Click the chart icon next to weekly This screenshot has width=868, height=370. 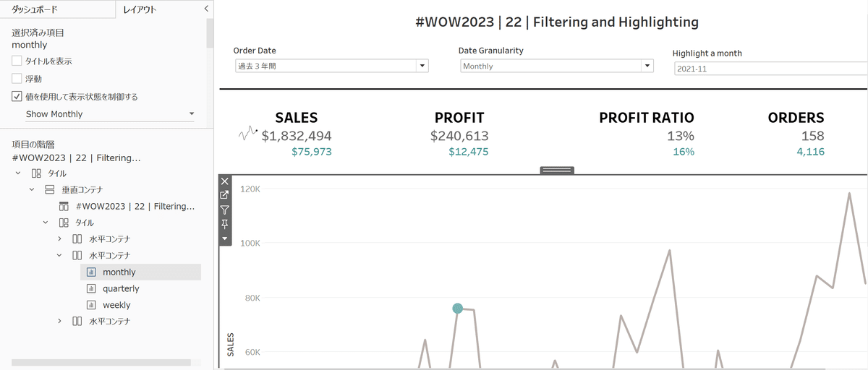point(91,305)
